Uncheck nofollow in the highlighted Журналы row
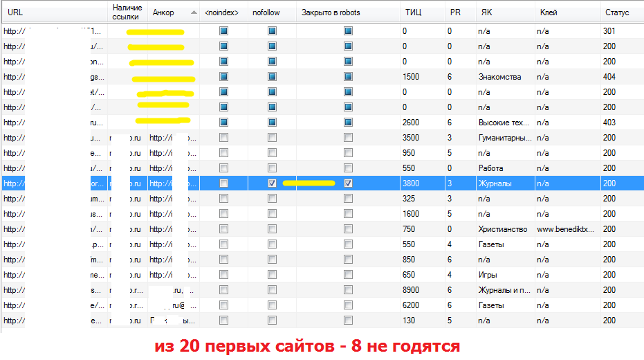The width and height of the screenshot is (644, 360). tap(272, 183)
